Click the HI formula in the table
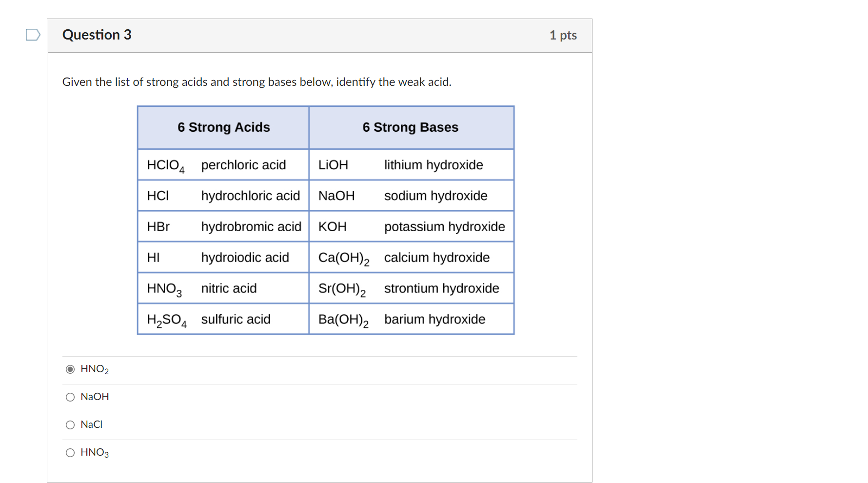 pos(153,257)
